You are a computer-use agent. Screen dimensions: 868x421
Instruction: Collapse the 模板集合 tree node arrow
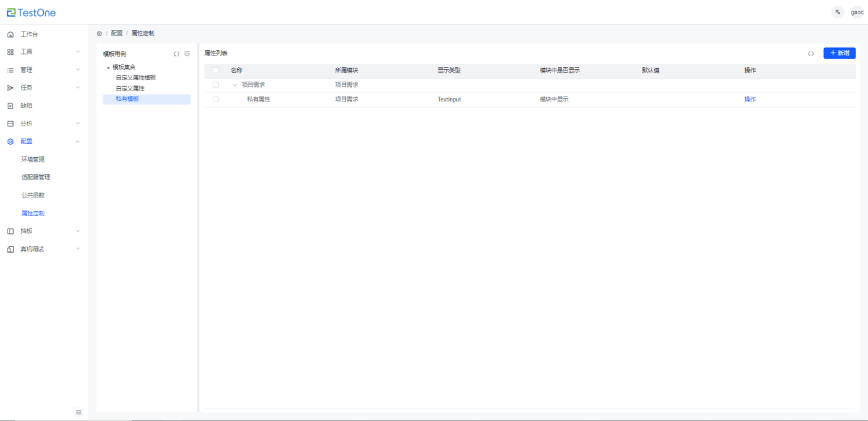point(108,67)
